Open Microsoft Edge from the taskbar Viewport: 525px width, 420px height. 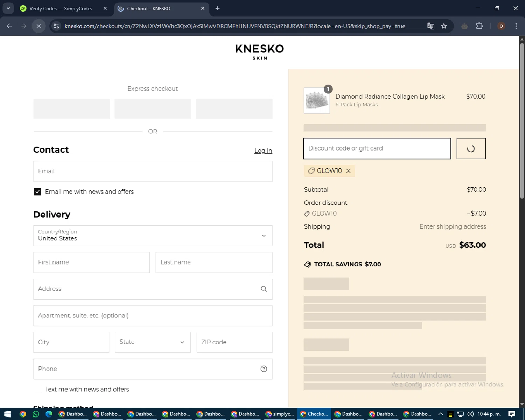(x=49, y=414)
